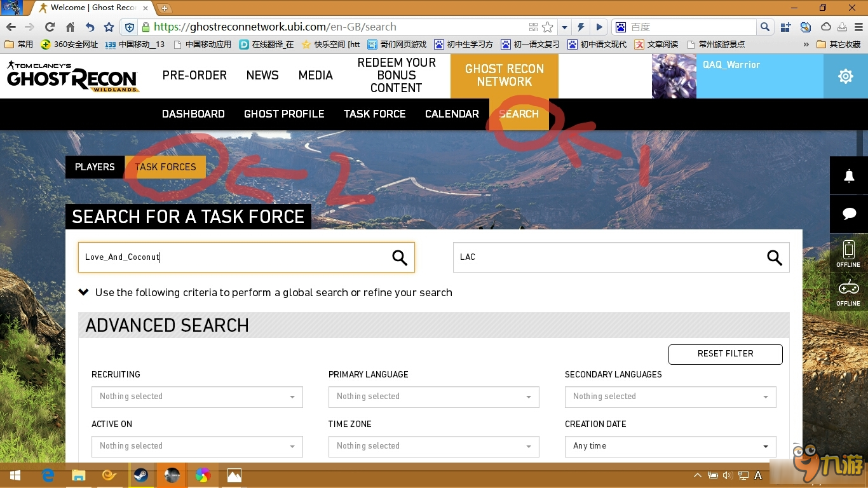Open the Photos app taskbar icon
This screenshot has width=868, height=488.
[x=234, y=475]
